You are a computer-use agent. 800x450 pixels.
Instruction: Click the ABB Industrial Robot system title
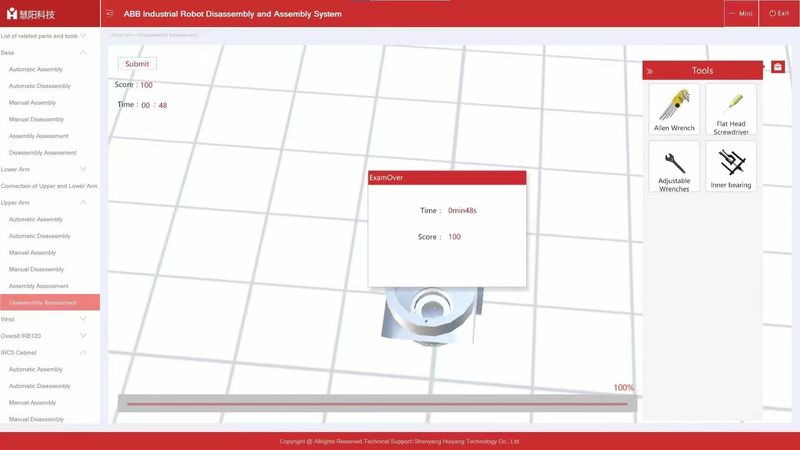tap(233, 14)
